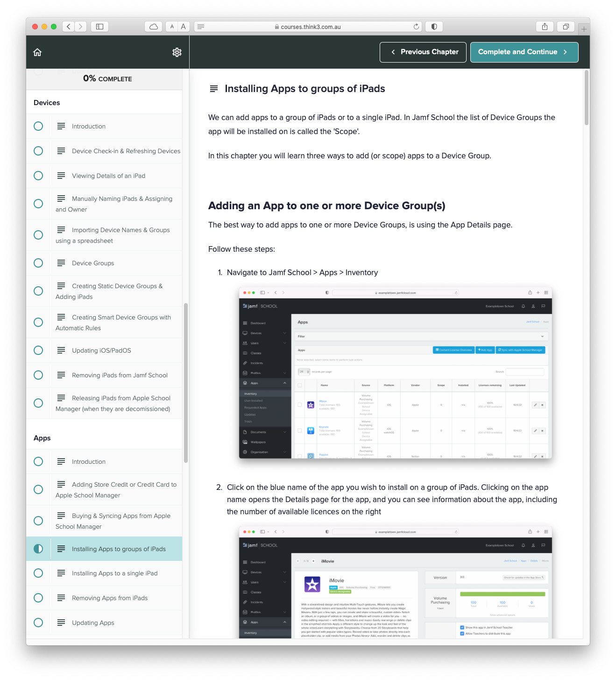Open Creating Static Device Groups lesson
Viewport: 616px width, 680px height.
[x=104, y=291]
